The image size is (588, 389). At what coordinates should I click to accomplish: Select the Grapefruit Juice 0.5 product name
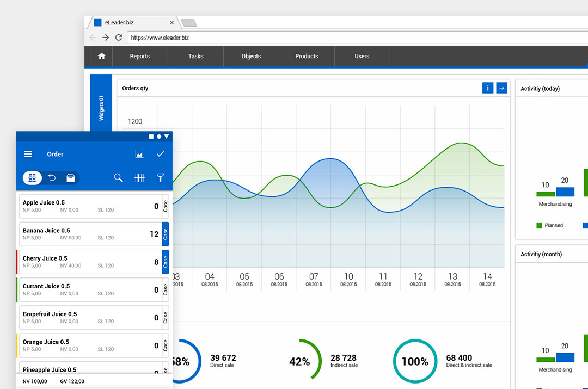click(50, 314)
